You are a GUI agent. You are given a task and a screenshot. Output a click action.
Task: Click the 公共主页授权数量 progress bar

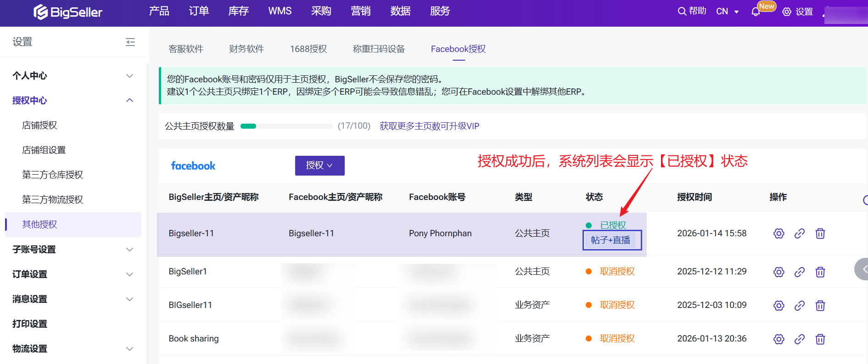click(286, 126)
